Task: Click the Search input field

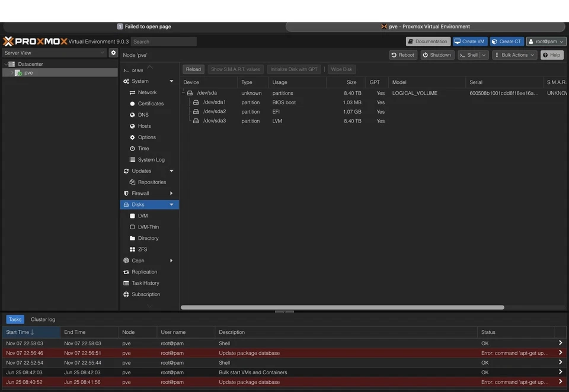Action: pos(164,41)
